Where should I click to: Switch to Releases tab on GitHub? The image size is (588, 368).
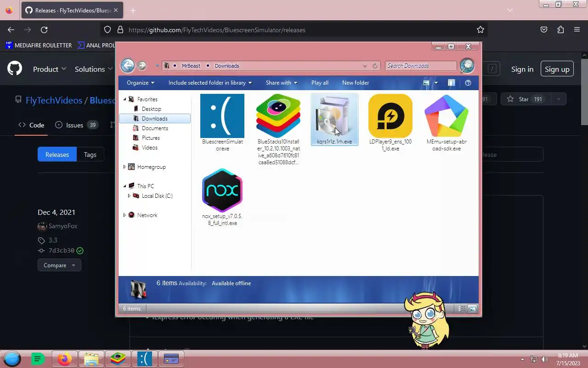click(57, 155)
